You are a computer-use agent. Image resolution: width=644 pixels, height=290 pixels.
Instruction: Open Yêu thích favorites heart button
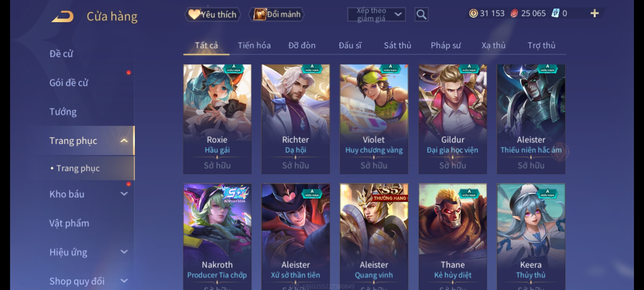point(213,15)
